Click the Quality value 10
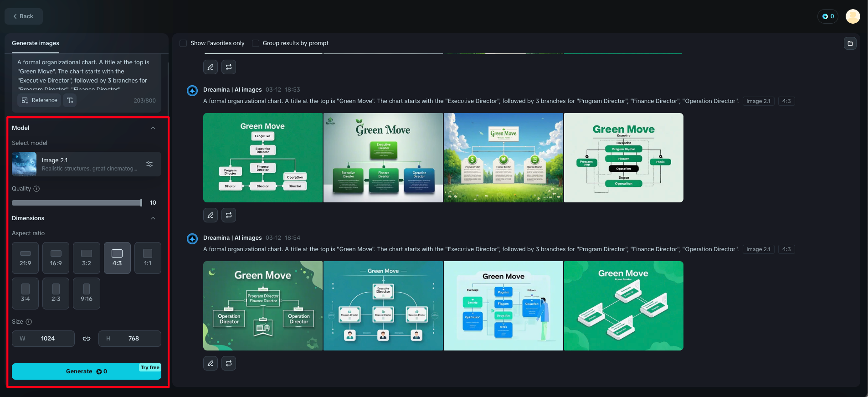 tap(153, 203)
